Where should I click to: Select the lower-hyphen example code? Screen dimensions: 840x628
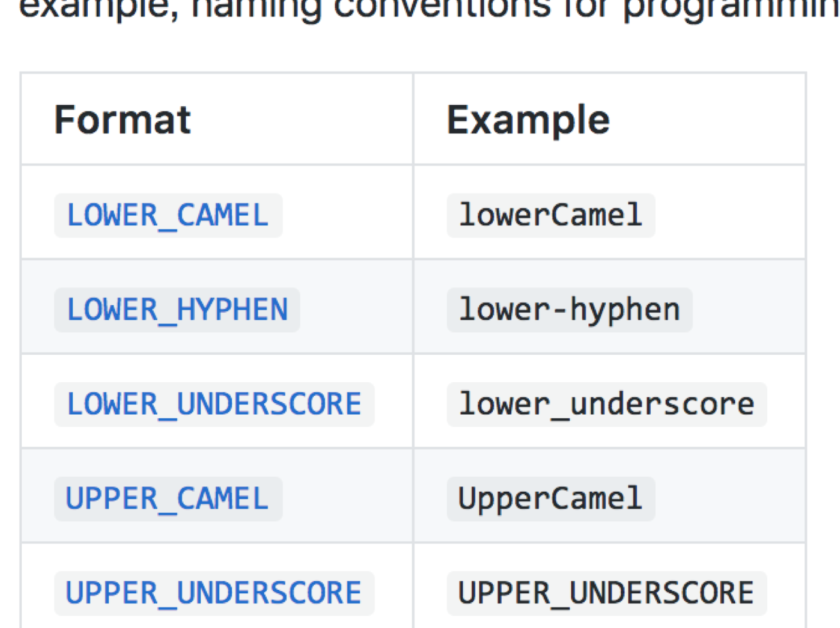[x=569, y=310]
